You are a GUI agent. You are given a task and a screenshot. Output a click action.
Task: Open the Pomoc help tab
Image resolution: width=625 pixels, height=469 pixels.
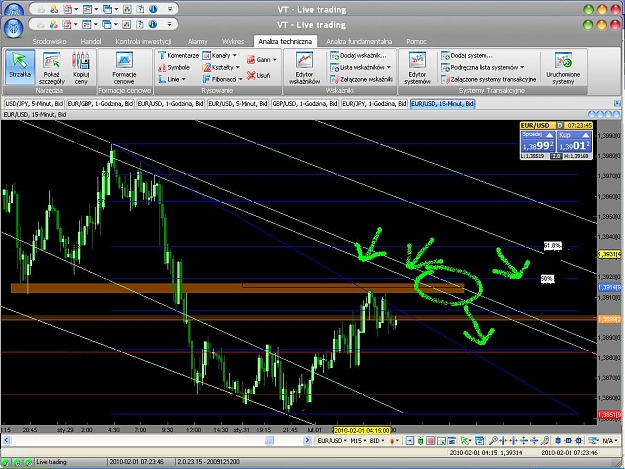coord(416,41)
